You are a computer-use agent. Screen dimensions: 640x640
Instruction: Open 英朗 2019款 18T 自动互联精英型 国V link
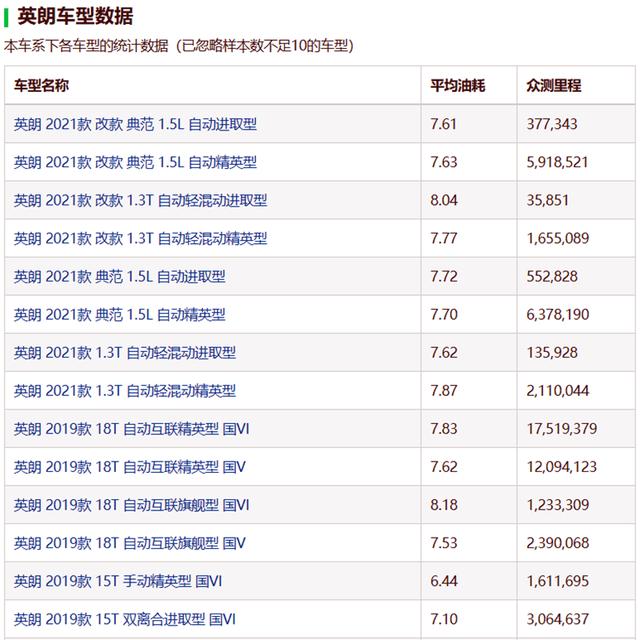tap(130, 467)
